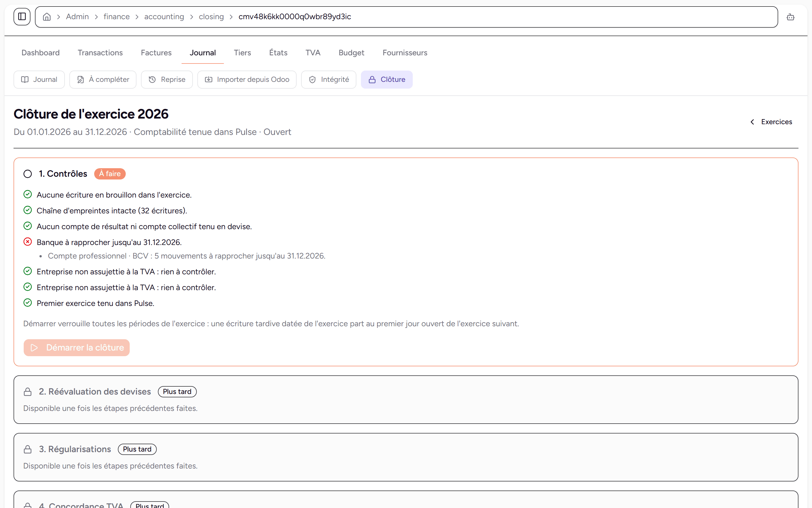
Task: Click green check beside 'Aucun compte de résultat'
Action: 28,226
